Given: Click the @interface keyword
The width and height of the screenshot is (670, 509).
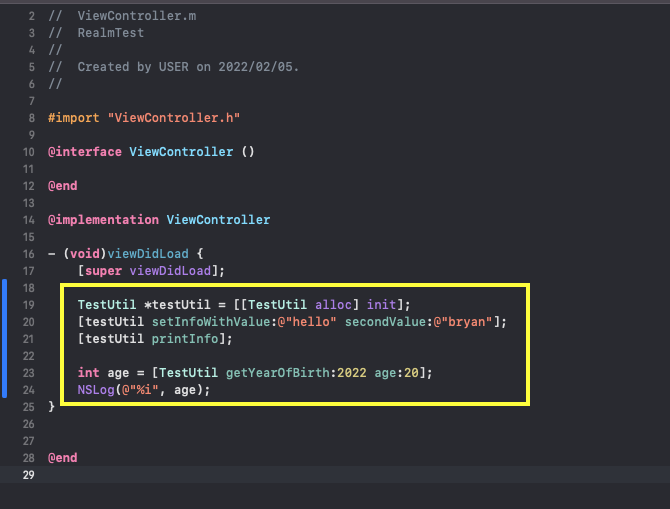Looking at the screenshot, I should pyautogui.click(x=85, y=152).
